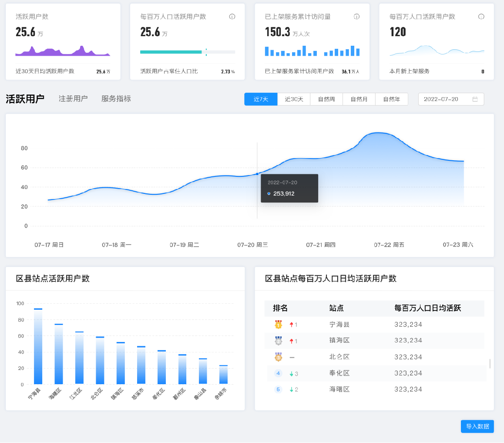Click 排名 column header
Image resolution: width=504 pixels, height=443 pixels.
pyautogui.click(x=280, y=308)
